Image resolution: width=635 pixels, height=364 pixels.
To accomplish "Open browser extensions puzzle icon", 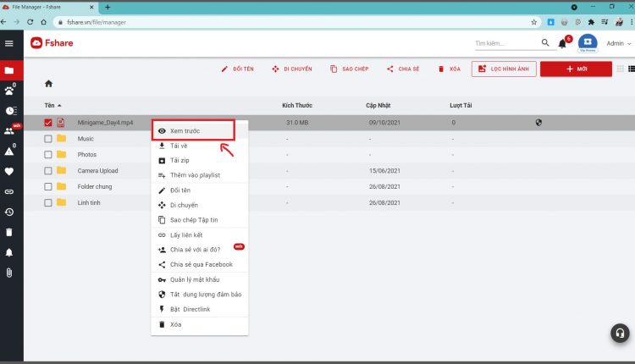I will click(591, 22).
